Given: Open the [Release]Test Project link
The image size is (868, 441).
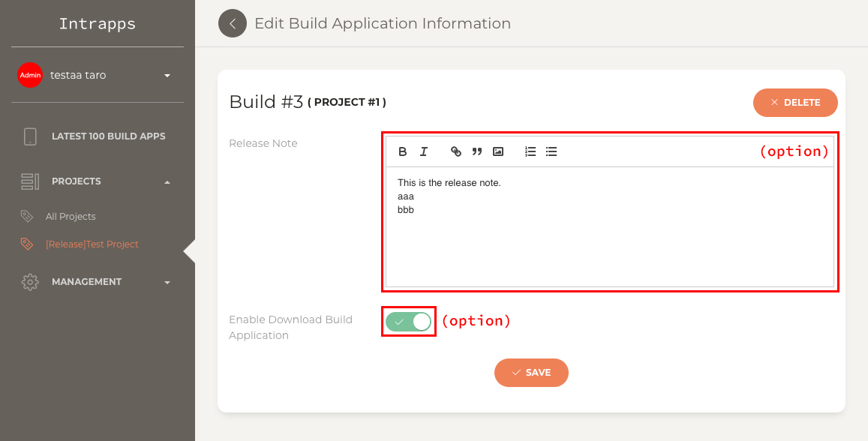Looking at the screenshot, I should click(92, 244).
